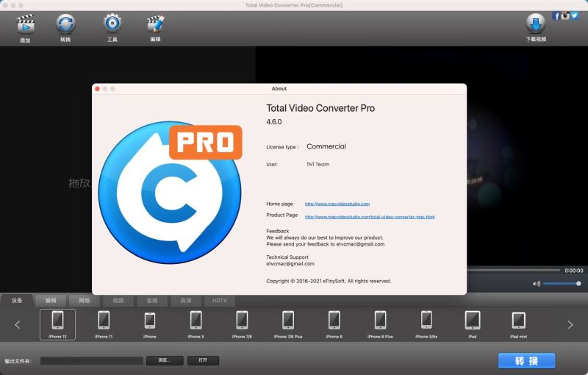Click the 'TNT Team' user text

pyautogui.click(x=318, y=164)
